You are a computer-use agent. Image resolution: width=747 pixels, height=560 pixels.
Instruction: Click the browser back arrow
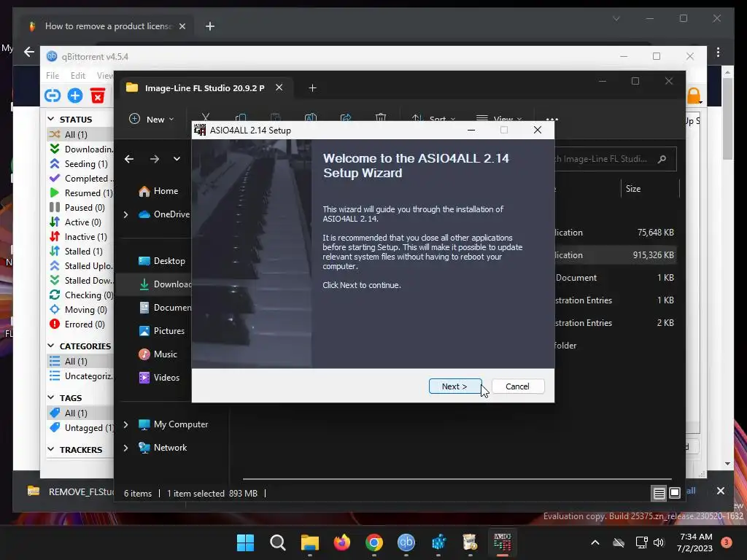point(29,52)
